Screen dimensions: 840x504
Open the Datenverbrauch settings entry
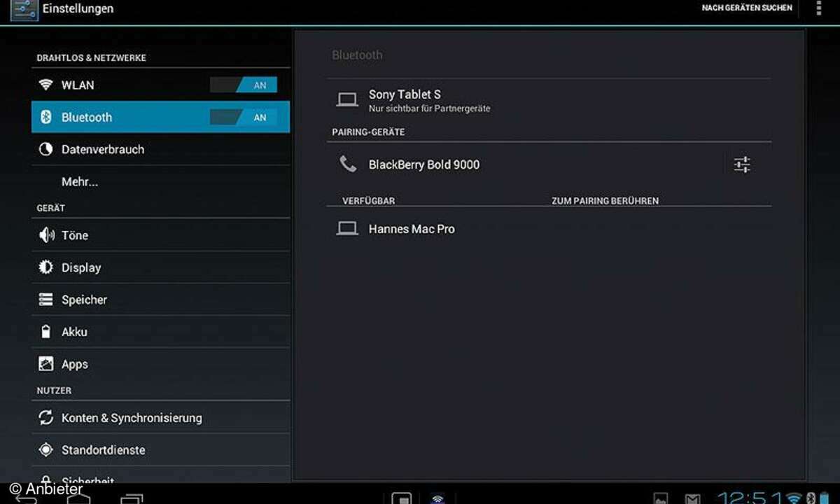pyautogui.click(x=160, y=150)
